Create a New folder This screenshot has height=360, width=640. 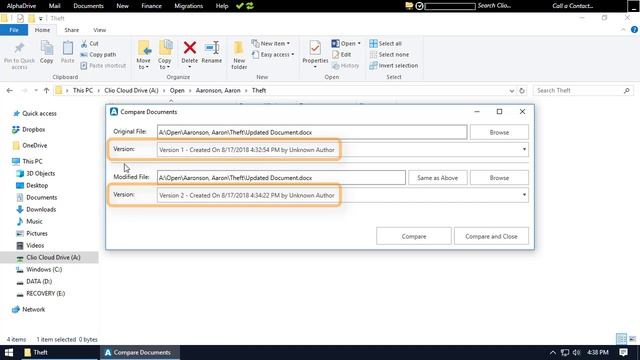point(239,55)
